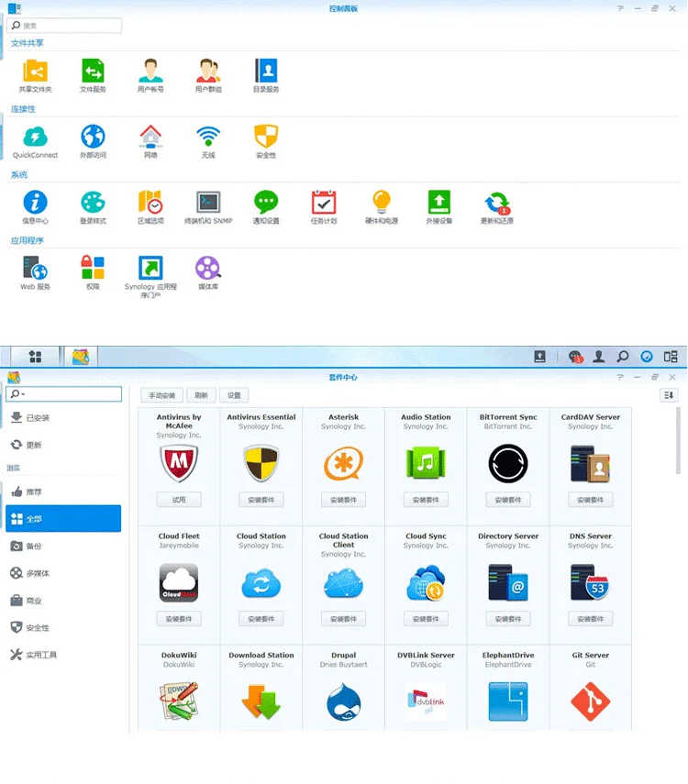The width and height of the screenshot is (688, 784).
Task: Open notifications bubble in taskbar
Action: [x=575, y=357]
